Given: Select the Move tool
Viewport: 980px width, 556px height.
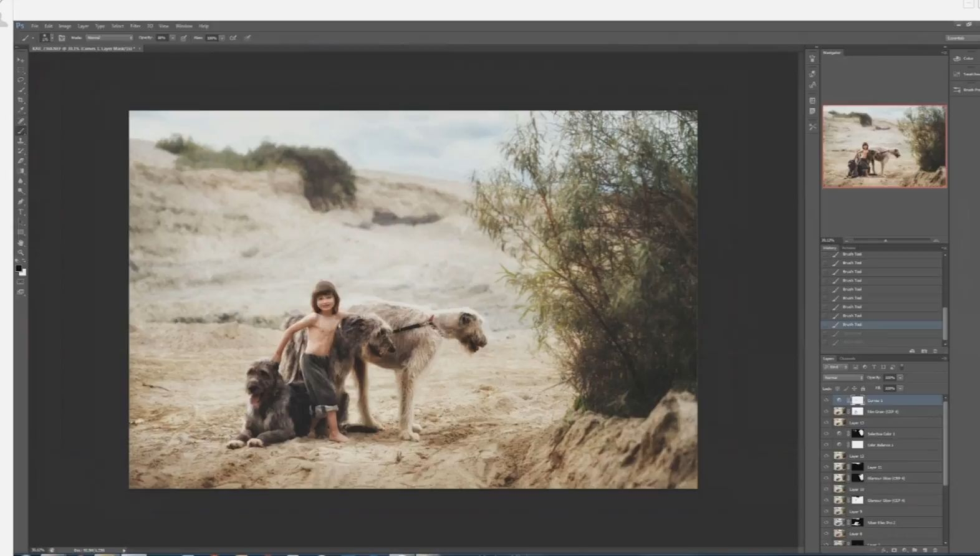Looking at the screenshot, I should tap(21, 60).
